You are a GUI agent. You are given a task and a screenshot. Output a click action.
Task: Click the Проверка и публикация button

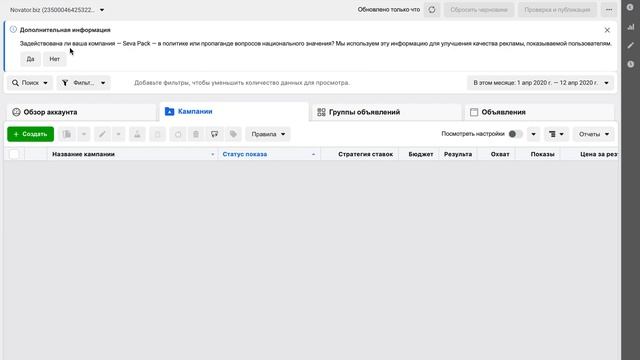(557, 10)
